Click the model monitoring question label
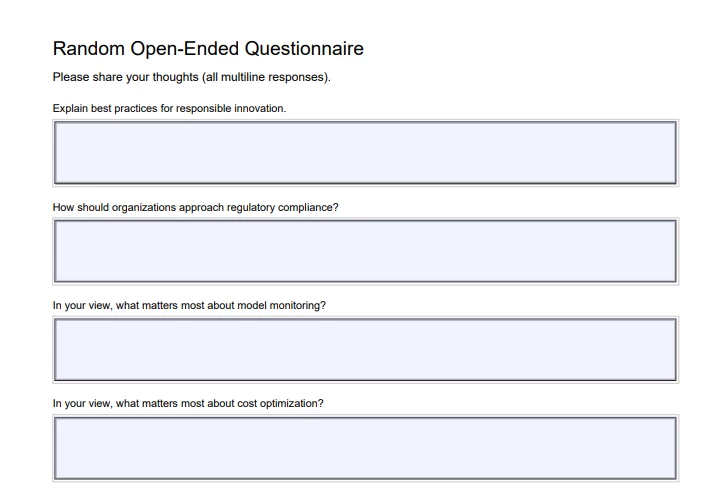The height and width of the screenshot is (493, 715). pos(189,306)
